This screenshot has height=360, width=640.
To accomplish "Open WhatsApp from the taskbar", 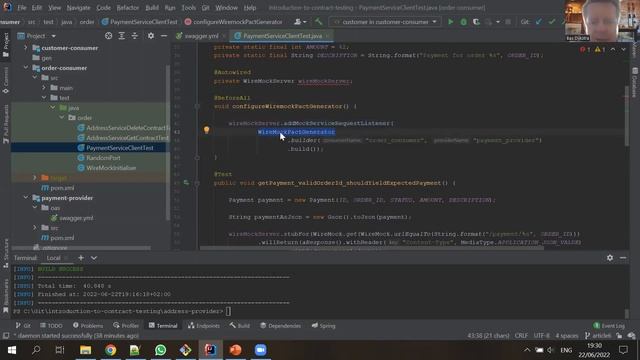I will coord(160,350).
